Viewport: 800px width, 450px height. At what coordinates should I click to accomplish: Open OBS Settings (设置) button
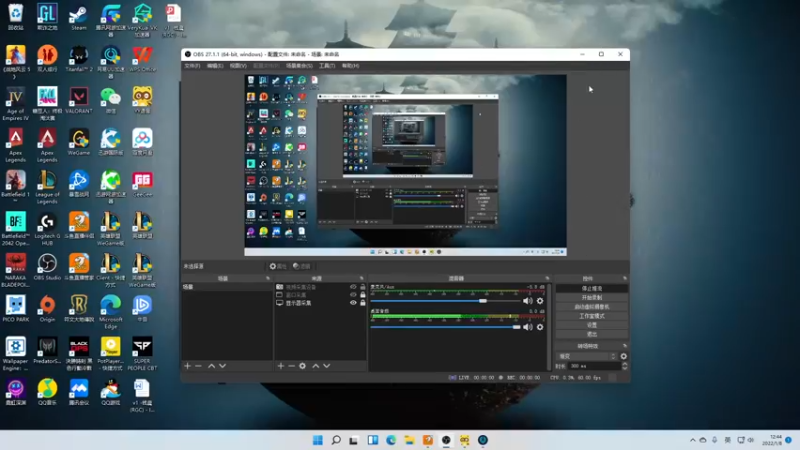592,325
